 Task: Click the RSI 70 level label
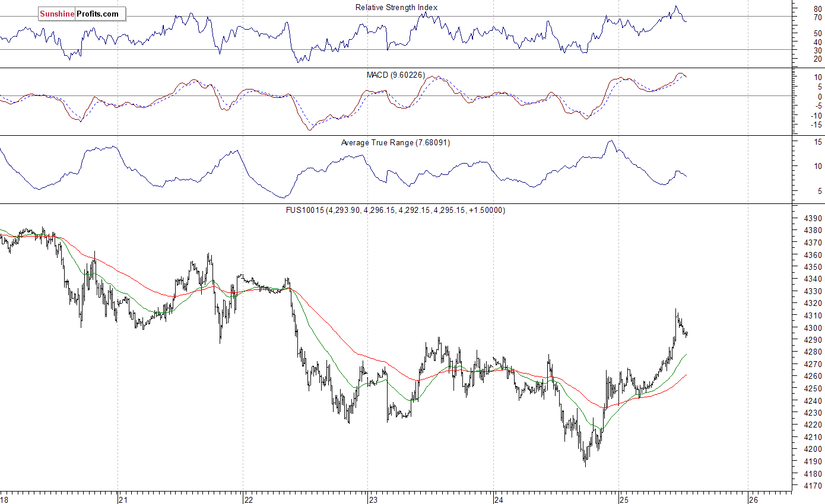pos(818,18)
